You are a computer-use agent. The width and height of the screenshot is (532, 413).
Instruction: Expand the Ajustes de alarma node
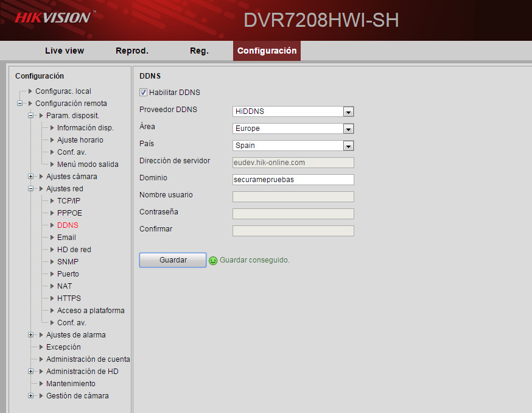coord(30,335)
